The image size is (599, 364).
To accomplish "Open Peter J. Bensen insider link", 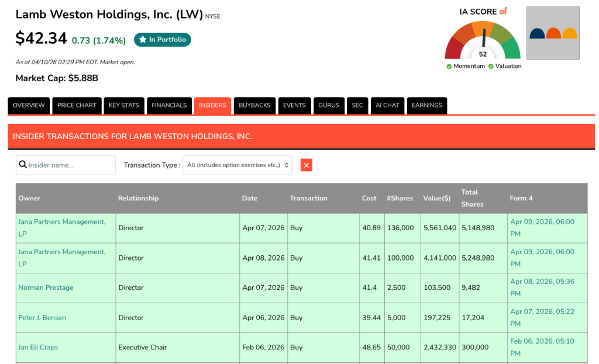I will coord(42,318).
